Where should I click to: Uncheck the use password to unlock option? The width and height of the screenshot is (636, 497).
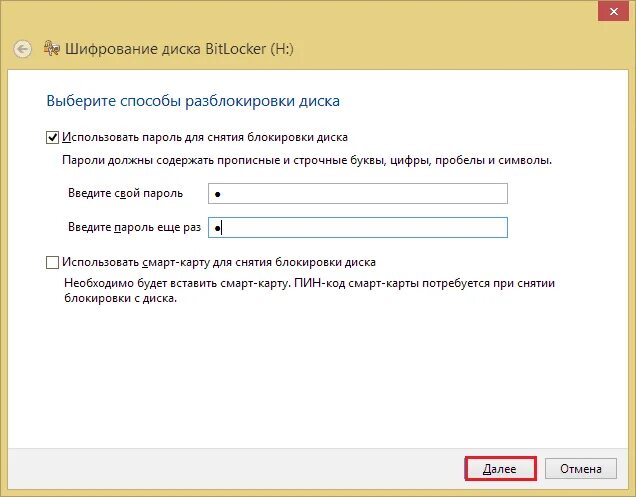[x=52, y=138]
